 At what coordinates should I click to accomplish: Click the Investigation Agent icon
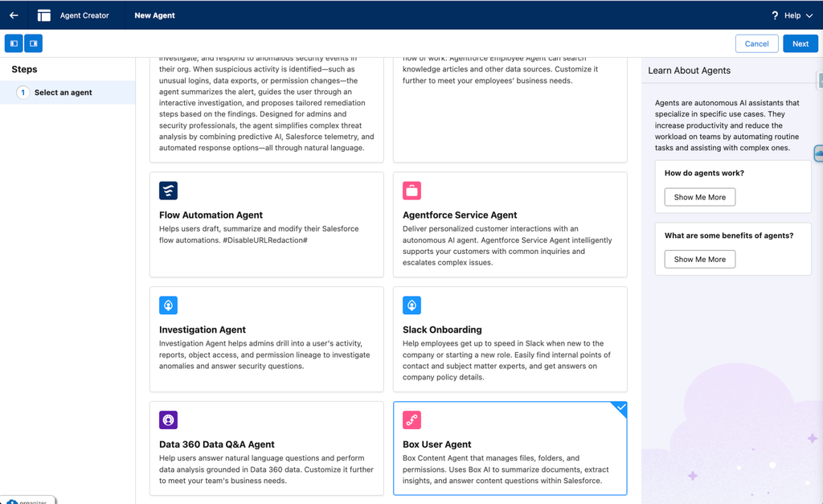pos(169,305)
